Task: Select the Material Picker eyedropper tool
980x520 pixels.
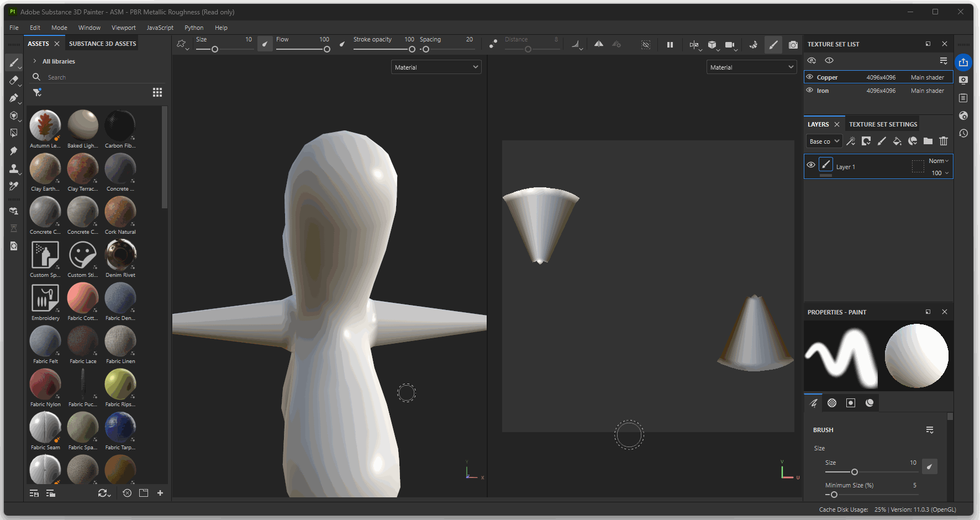Action: (14, 186)
